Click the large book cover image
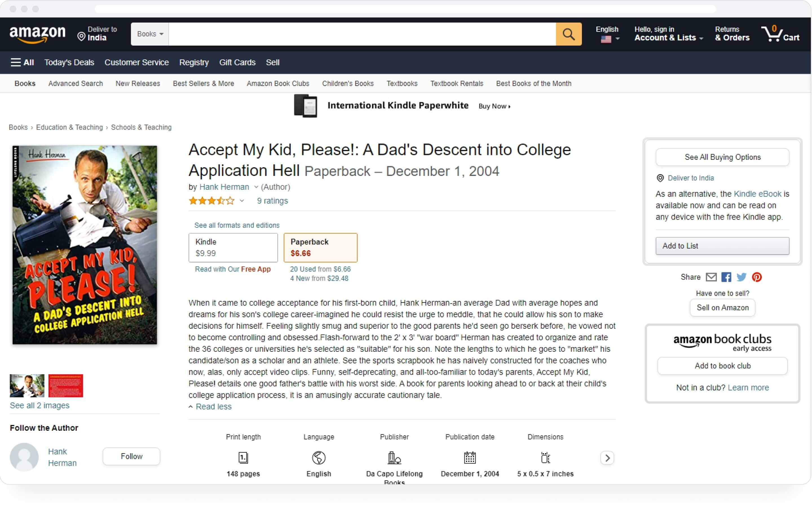Image resolution: width=812 pixels, height=513 pixels. pos(85,245)
